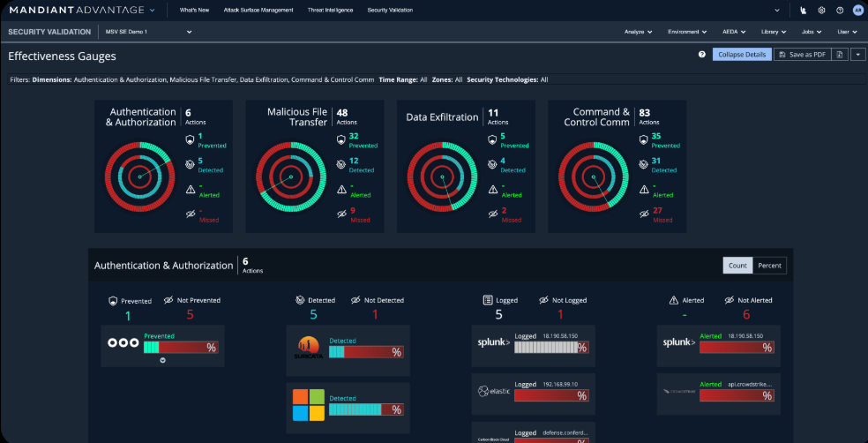
Task: Click the Alerted warning icon in details panel
Action: pos(674,300)
